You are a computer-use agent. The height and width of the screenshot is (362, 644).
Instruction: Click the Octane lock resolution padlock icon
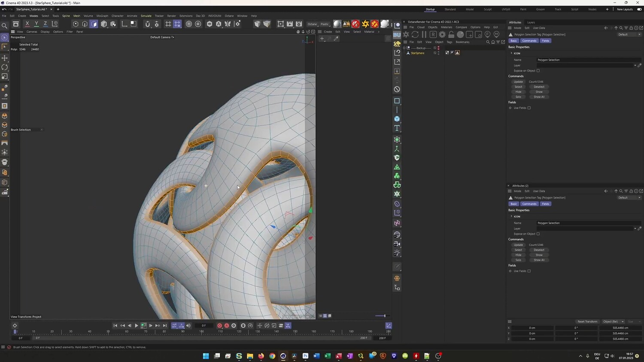pyautogui.click(x=451, y=34)
